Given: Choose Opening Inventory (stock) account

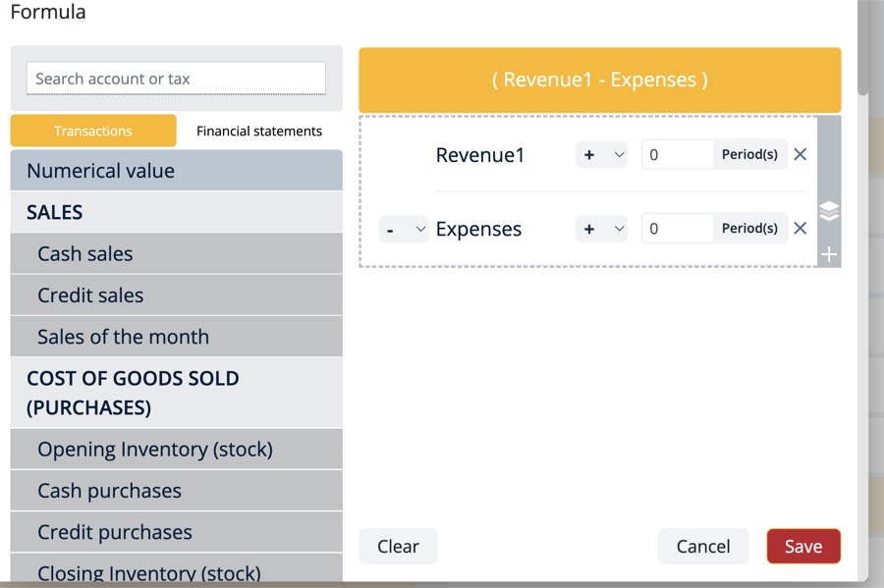Looking at the screenshot, I should 177,449.
